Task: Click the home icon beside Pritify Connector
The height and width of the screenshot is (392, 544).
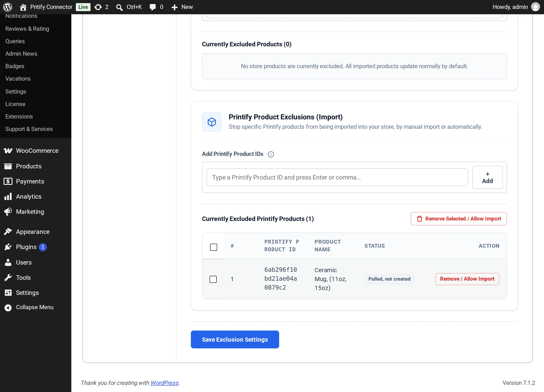Action: pos(23,7)
